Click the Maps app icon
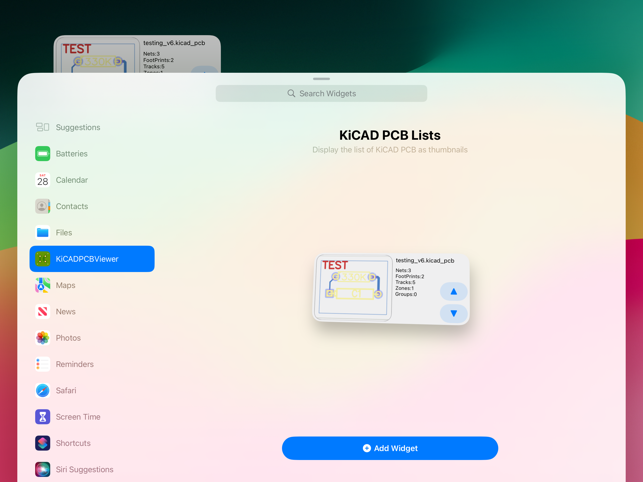643x482 pixels. (x=43, y=285)
